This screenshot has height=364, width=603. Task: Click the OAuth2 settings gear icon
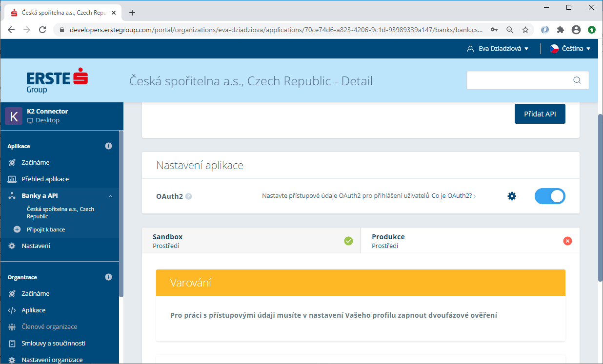pos(511,196)
